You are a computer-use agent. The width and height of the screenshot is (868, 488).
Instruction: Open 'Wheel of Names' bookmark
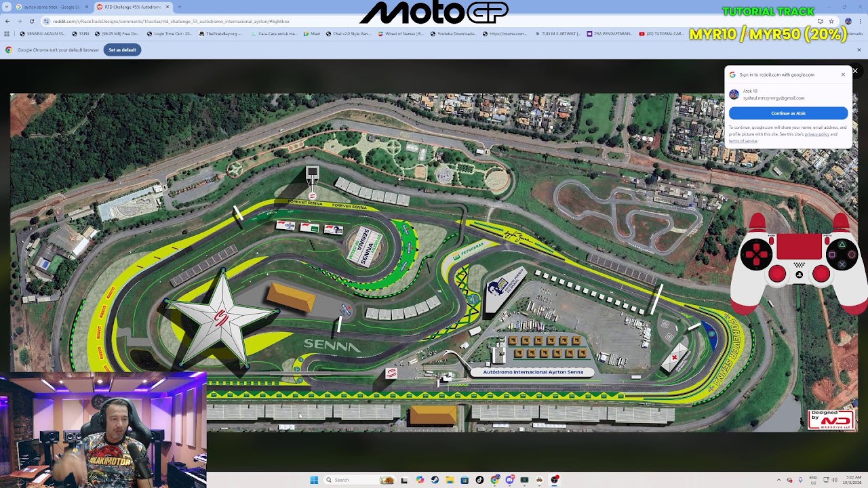click(401, 33)
